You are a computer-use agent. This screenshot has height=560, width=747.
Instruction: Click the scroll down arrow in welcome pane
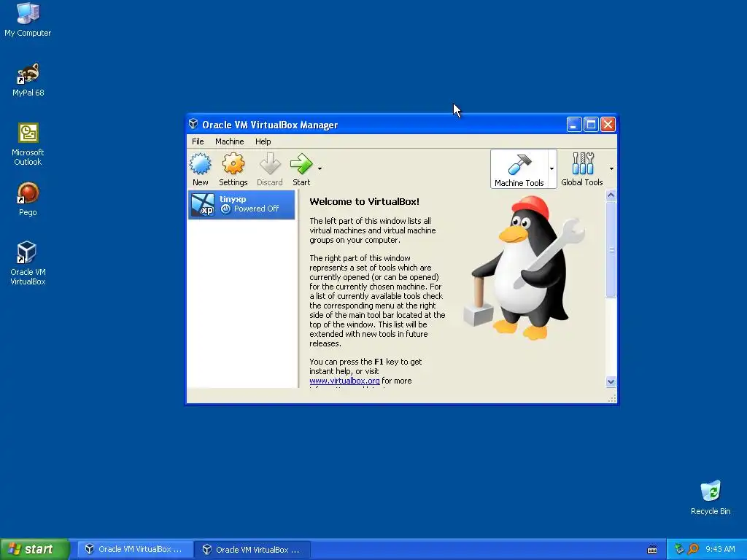(611, 381)
